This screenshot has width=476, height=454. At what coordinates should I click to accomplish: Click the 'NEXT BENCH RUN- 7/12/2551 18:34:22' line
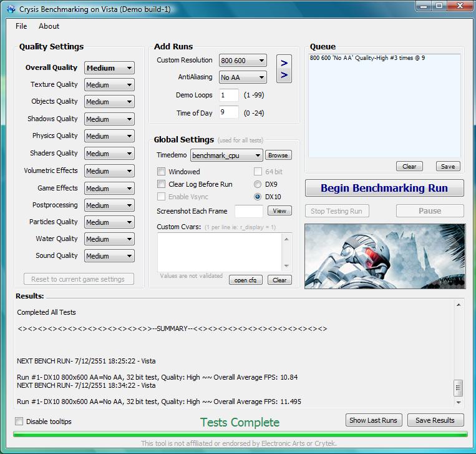click(x=86, y=385)
